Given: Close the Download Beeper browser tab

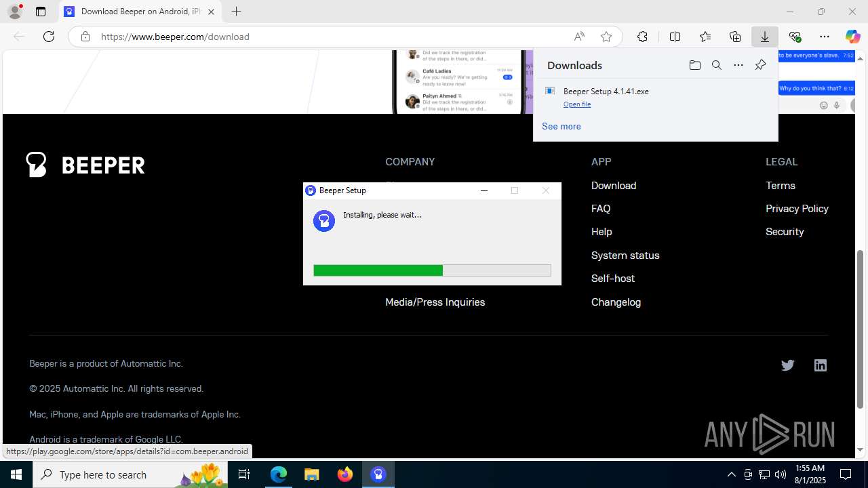Looking at the screenshot, I should [211, 12].
